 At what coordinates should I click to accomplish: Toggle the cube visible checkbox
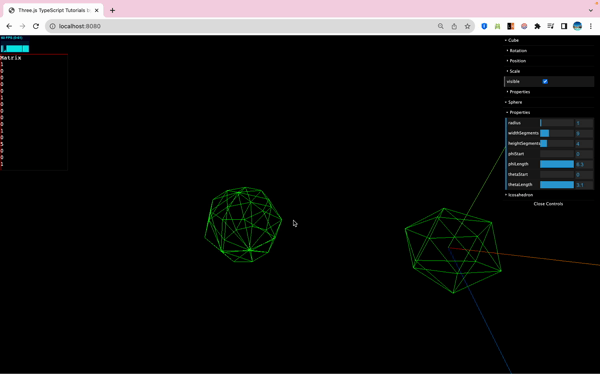click(545, 82)
